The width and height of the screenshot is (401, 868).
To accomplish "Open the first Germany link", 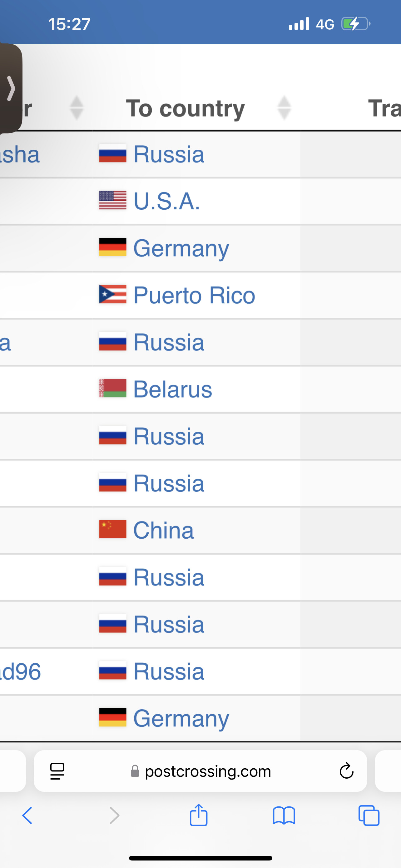I will click(x=181, y=248).
